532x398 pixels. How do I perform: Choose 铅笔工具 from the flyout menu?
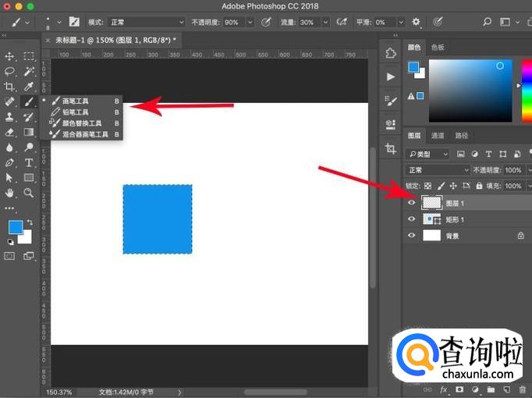(75, 112)
